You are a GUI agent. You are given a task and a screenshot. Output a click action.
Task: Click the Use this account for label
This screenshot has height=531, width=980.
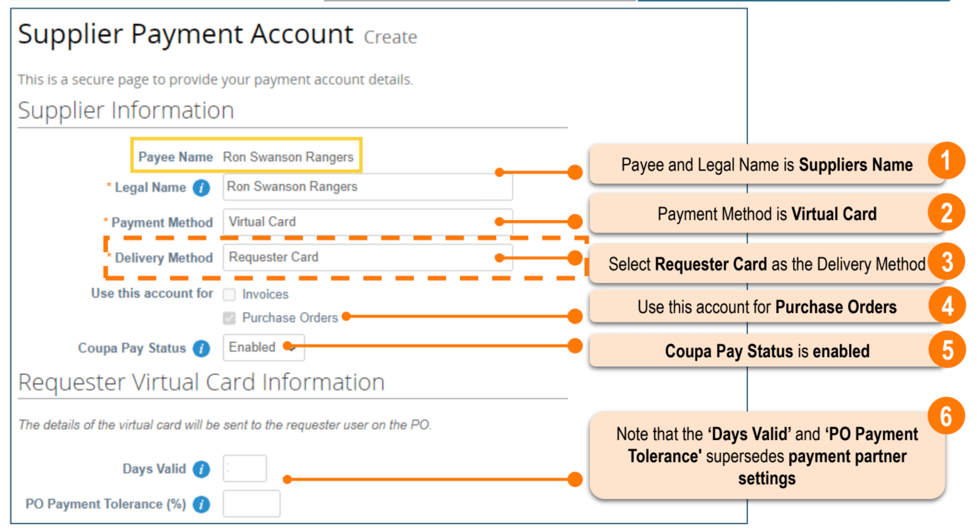pos(152,293)
